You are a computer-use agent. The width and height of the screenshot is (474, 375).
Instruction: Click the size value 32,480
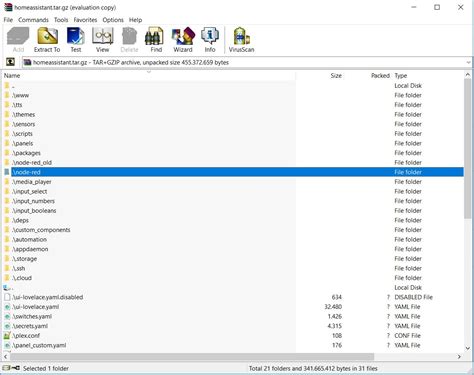[x=333, y=307]
